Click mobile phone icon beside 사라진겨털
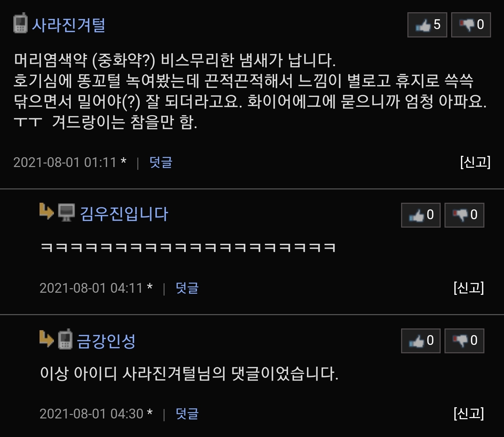Viewport: 504px width, 437px height. pyautogui.click(x=20, y=23)
